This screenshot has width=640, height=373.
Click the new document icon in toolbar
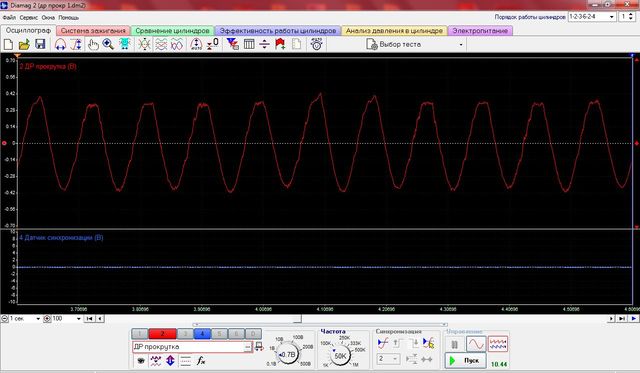(x=8, y=44)
